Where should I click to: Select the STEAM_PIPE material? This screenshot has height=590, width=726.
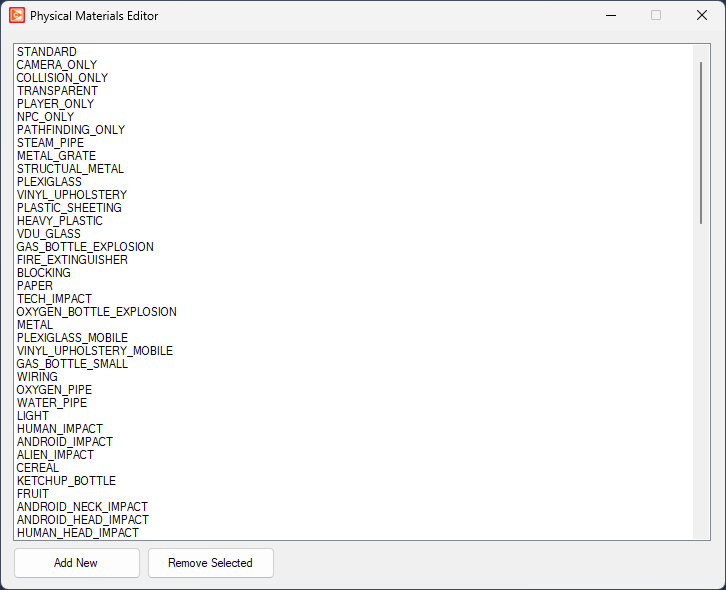tap(50, 143)
